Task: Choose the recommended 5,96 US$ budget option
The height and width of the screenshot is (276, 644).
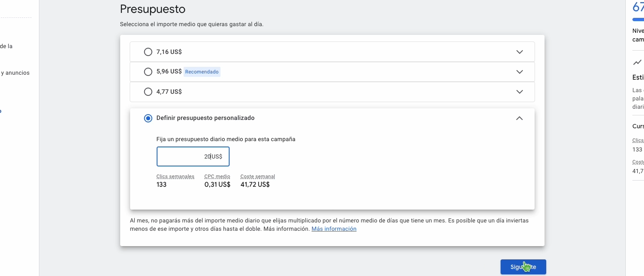Action: (148, 72)
